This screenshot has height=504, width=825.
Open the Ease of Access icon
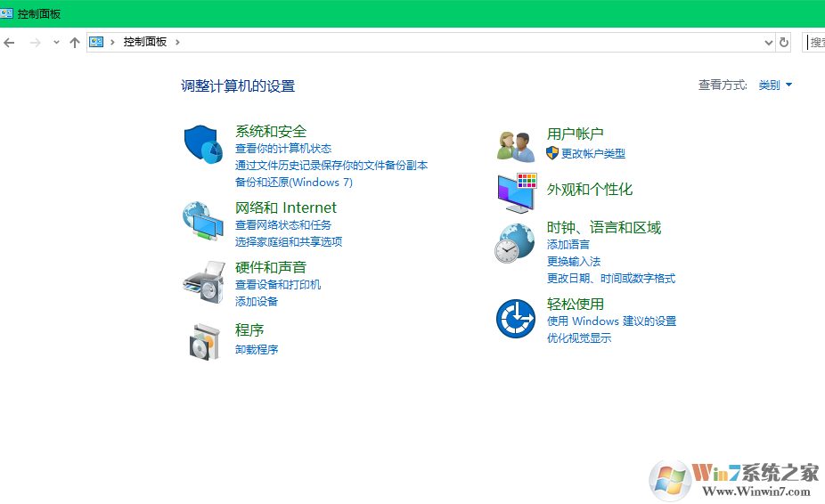[515, 319]
